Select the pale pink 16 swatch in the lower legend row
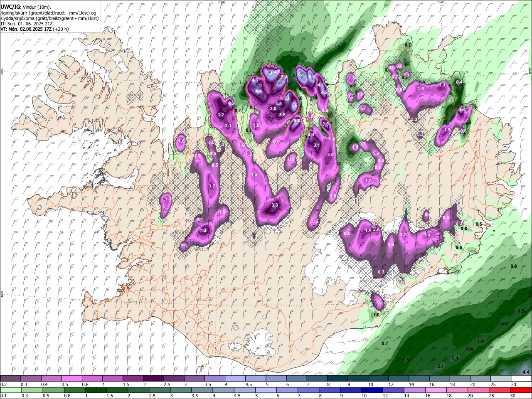This screenshot has width=532, height=399. point(436,390)
